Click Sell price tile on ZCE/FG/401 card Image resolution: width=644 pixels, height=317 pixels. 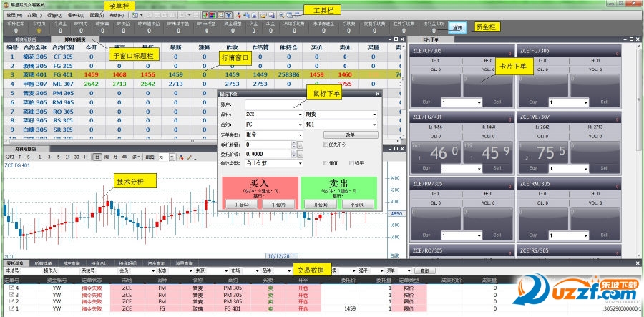pyautogui.click(x=488, y=157)
